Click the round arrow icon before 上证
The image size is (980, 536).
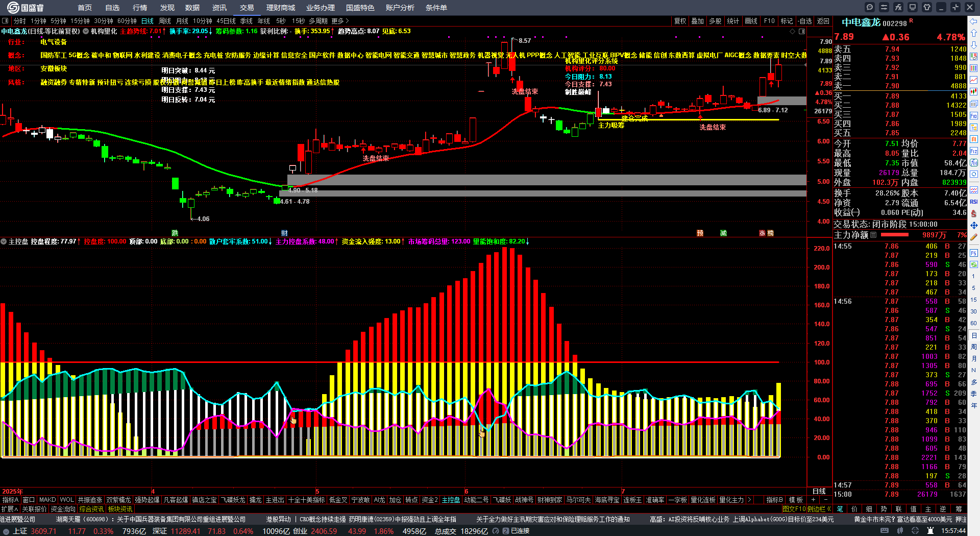(x=6, y=531)
